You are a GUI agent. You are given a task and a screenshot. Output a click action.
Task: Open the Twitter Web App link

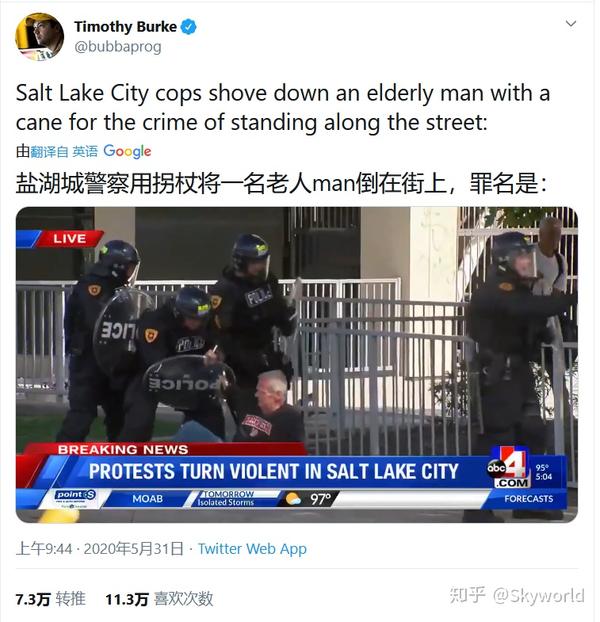pos(252,549)
